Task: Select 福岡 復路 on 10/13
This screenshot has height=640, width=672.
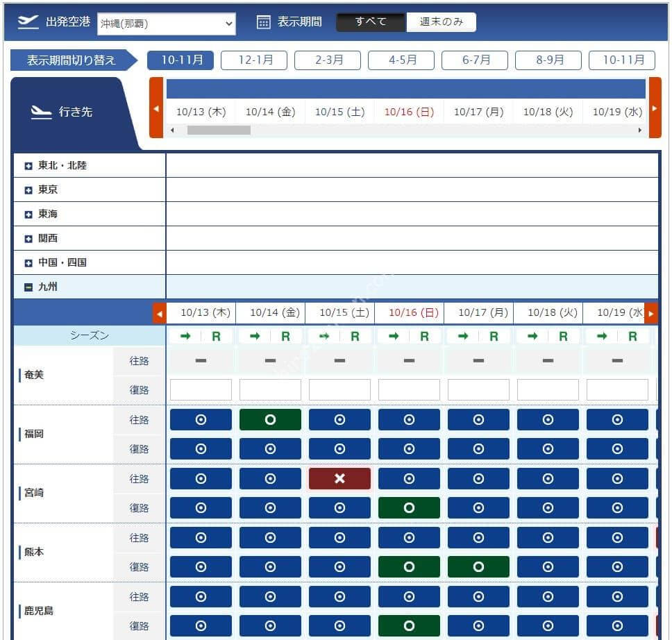Action: 201,449
